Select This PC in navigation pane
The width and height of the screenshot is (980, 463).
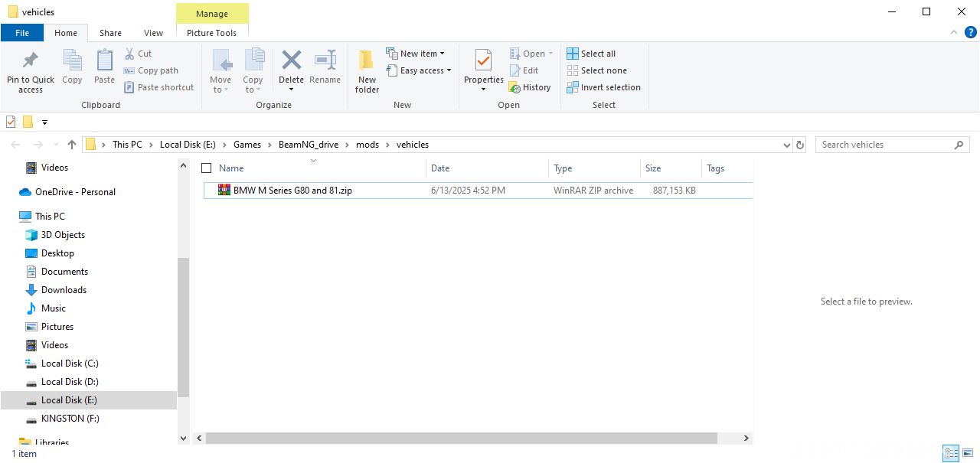pos(50,217)
